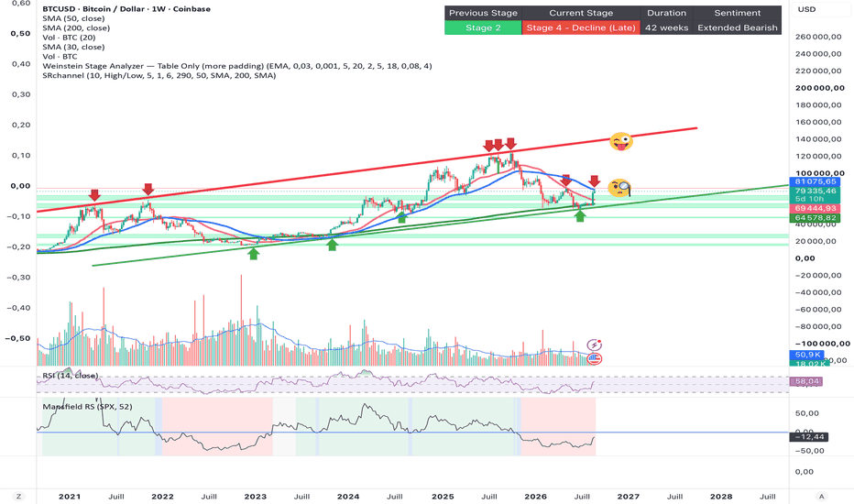
Task: Click the Duration table header
Action: click(667, 13)
